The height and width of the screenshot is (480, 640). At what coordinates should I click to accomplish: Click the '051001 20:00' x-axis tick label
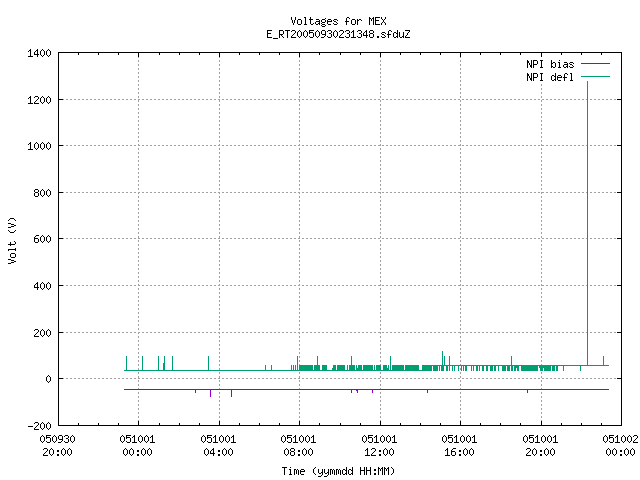pyautogui.click(x=540, y=446)
